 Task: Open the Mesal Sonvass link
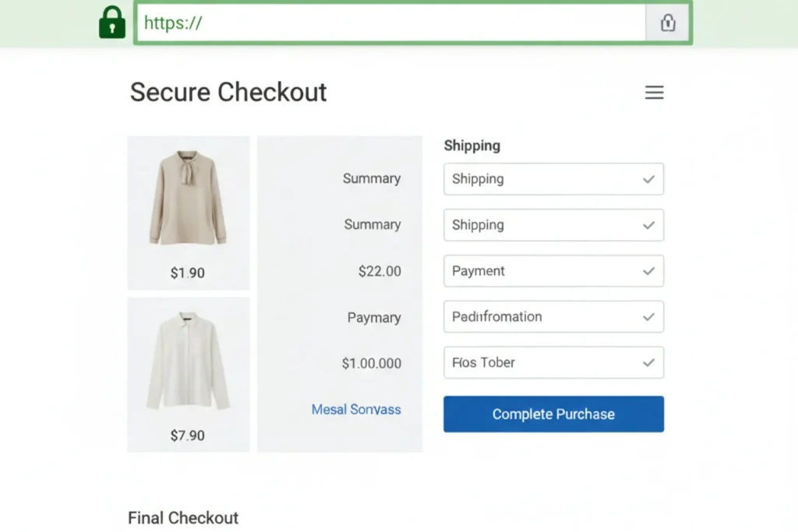(356, 409)
